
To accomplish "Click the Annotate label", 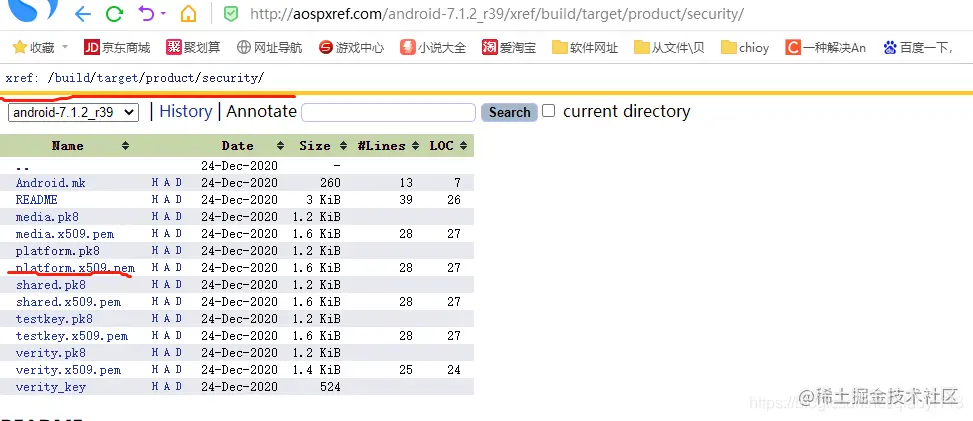I will point(261,112).
